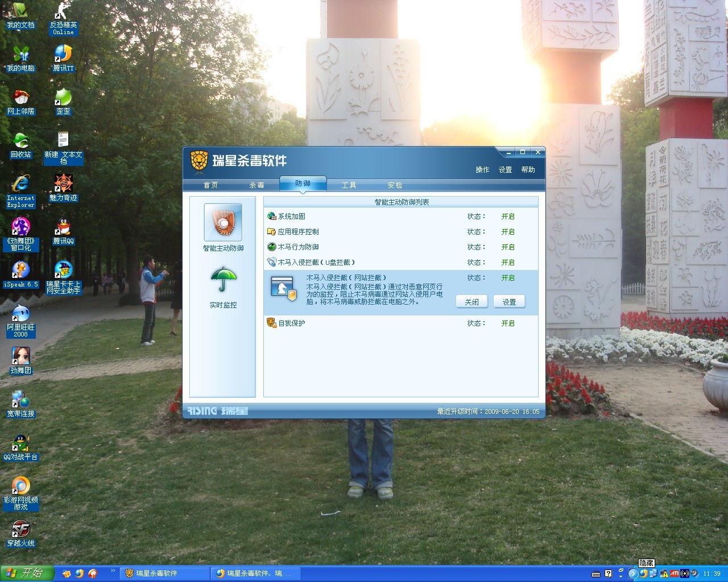Expand the quick launch chevron

click(113, 571)
